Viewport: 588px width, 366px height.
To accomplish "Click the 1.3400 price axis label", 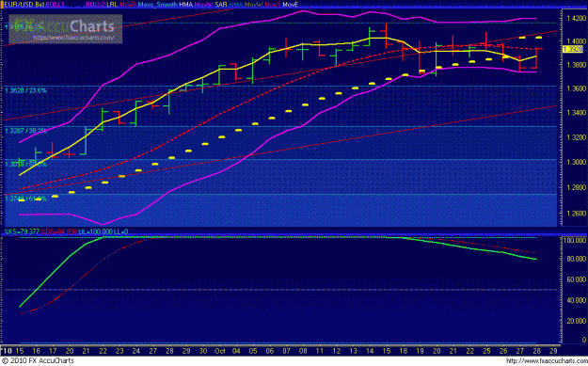I will [x=576, y=113].
